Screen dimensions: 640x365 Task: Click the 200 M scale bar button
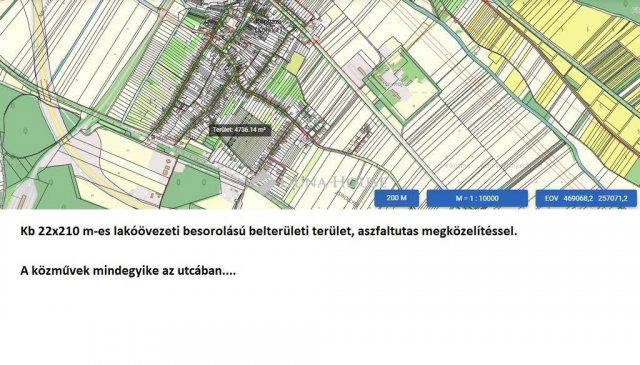pos(396,198)
